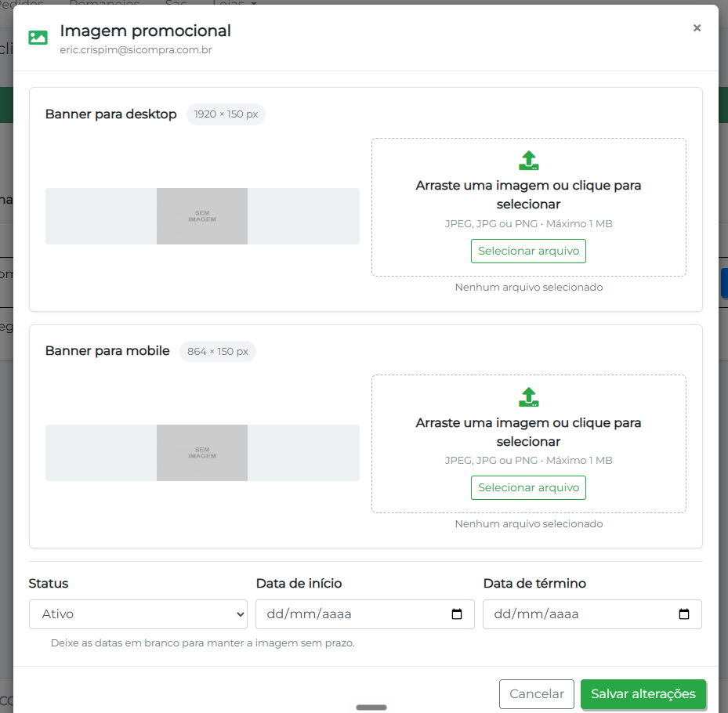Click the desktop banner SEM IMAGEM preview
Viewport: 728px width, 713px height.
(202, 216)
